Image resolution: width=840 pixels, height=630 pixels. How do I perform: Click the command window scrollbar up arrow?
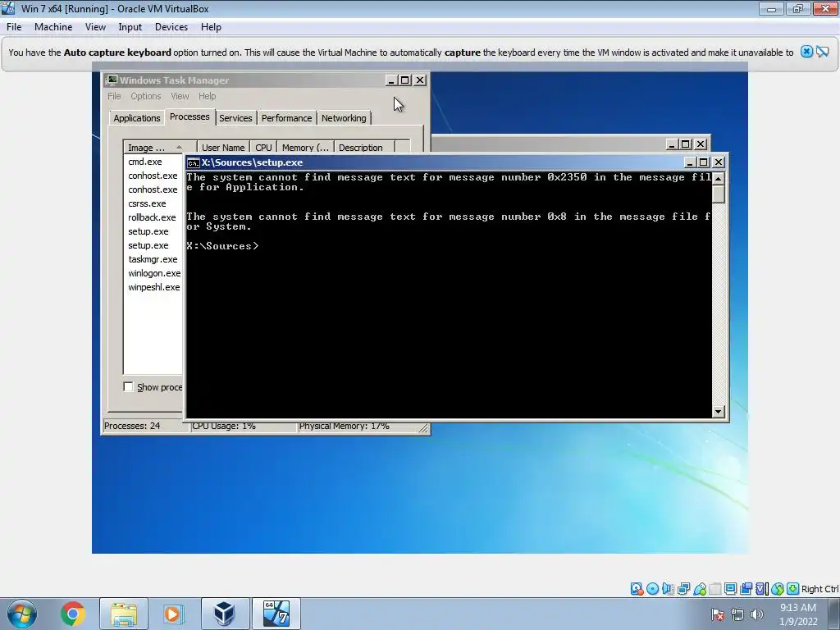[x=719, y=178]
